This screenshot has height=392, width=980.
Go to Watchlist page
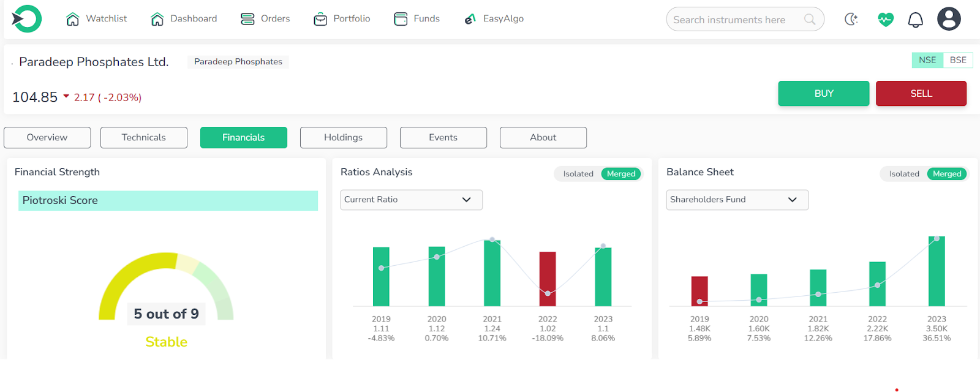tap(107, 19)
